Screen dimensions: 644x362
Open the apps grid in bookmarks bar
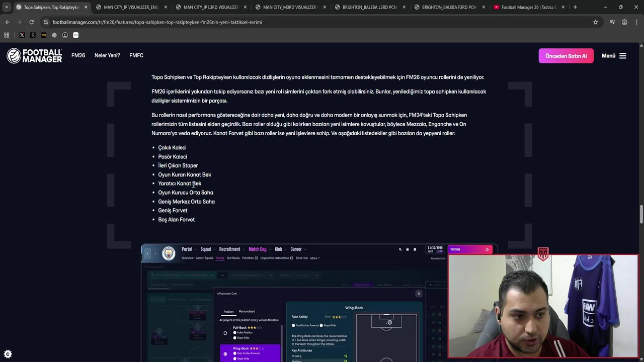[x=7, y=35]
